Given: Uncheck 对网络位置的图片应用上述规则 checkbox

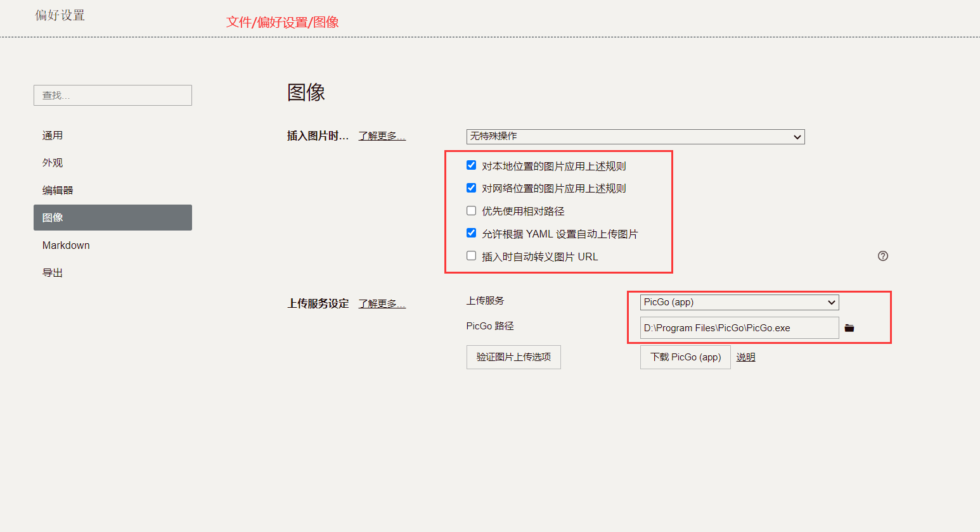Looking at the screenshot, I should click(x=471, y=188).
